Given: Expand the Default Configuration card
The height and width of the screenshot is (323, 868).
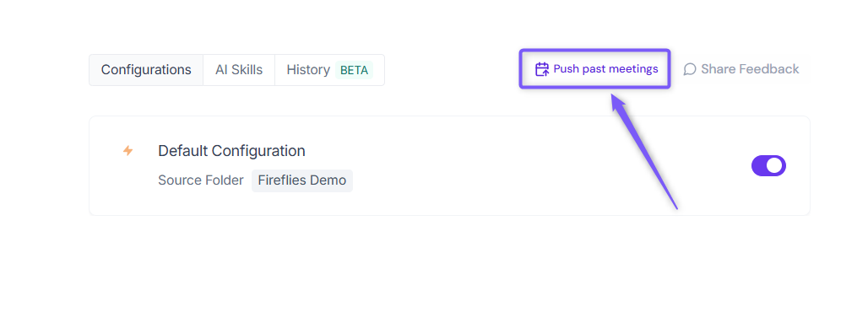Looking at the screenshot, I should point(449,165).
